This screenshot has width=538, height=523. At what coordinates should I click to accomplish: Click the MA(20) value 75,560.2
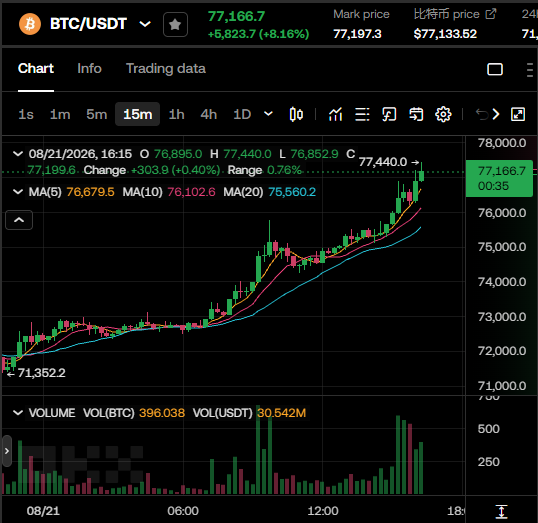click(292, 192)
